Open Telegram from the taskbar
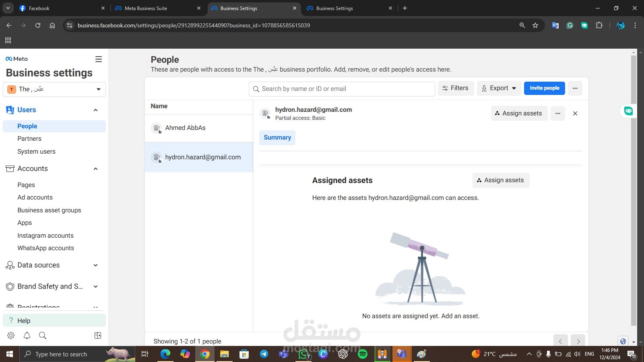This screenshot has height=362, width=644. (264, 354)
